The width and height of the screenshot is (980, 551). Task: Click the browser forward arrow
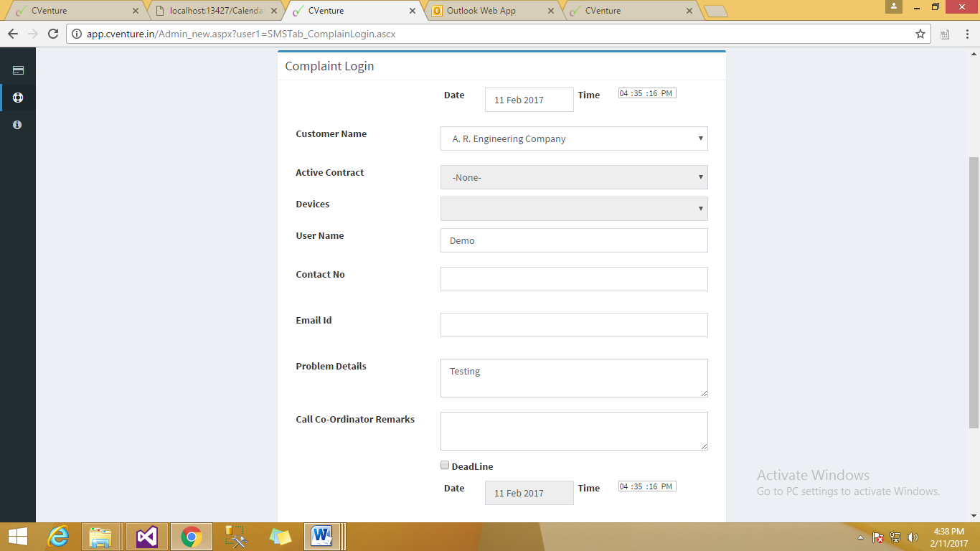[33, 34]
